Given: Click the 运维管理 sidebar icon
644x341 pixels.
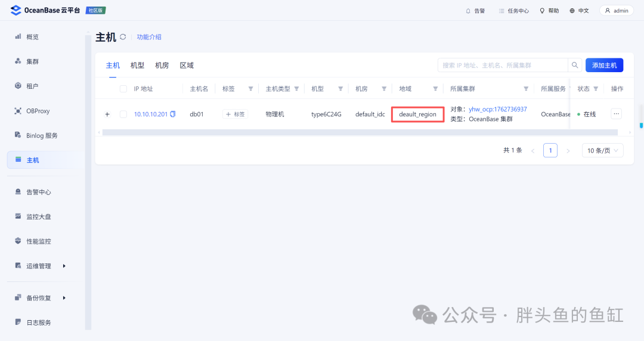Looking at the screenshot, I should coord(18,265).
